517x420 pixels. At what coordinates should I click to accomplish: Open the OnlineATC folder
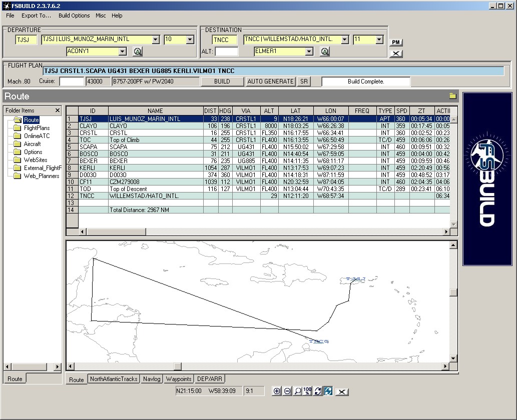pos(37,135)
